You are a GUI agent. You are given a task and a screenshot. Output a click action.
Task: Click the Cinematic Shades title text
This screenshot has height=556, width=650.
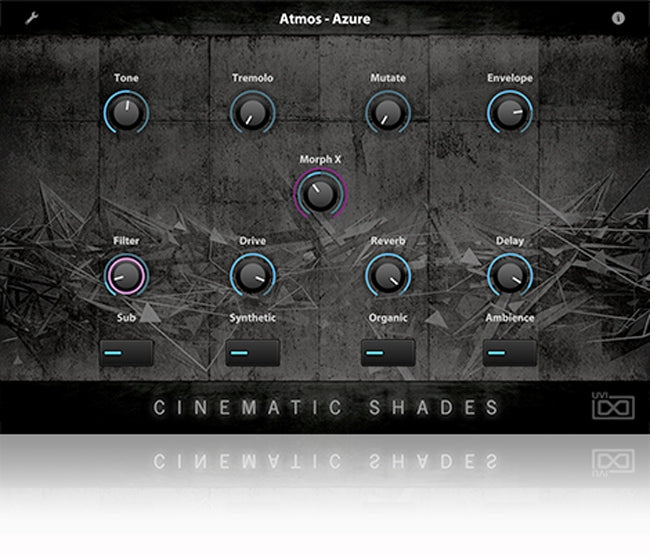[325, 408]
